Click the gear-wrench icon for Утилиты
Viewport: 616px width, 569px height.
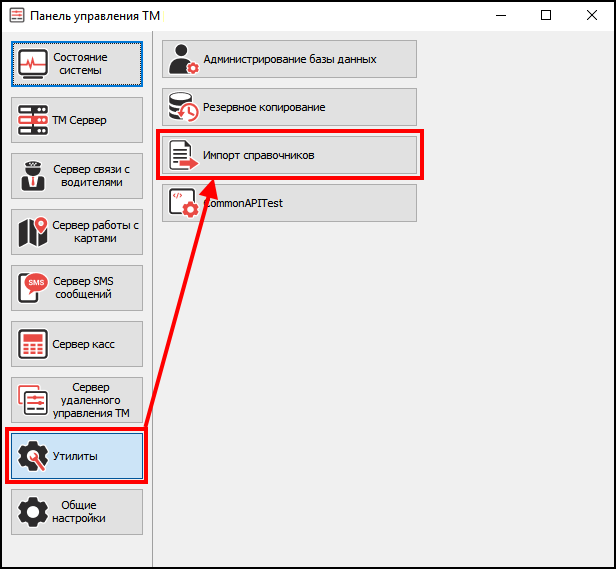(34, 456)
